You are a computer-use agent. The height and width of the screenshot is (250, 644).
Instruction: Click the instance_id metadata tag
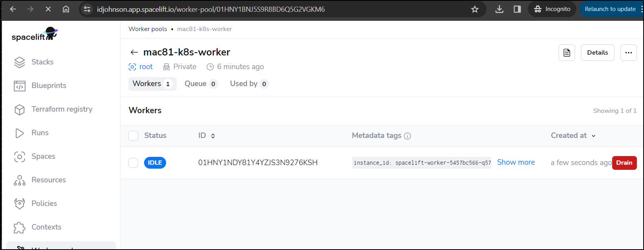click(x=422, y=163)
